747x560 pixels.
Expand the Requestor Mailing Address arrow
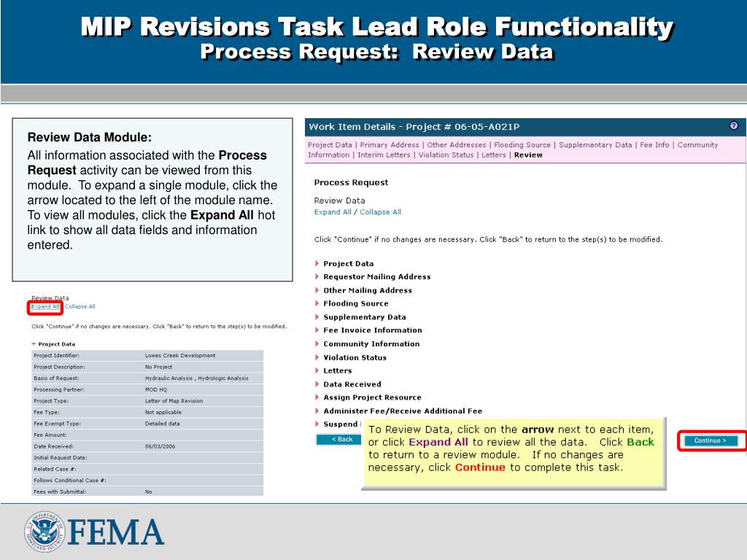point(317,276)
